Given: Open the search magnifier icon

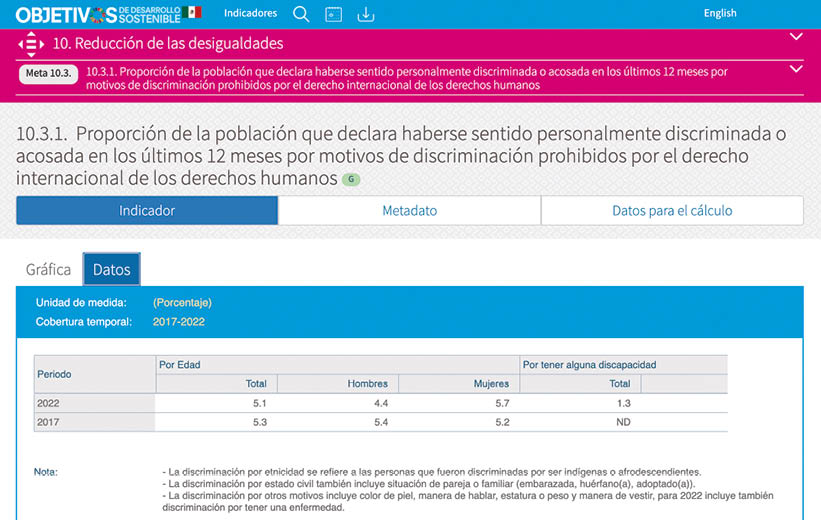Looking at the screenshot, I should pos(301,14).
